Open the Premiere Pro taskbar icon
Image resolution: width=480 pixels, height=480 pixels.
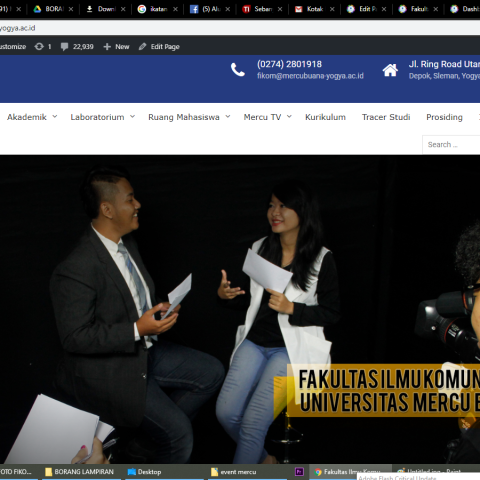click(x=299, y=472)
